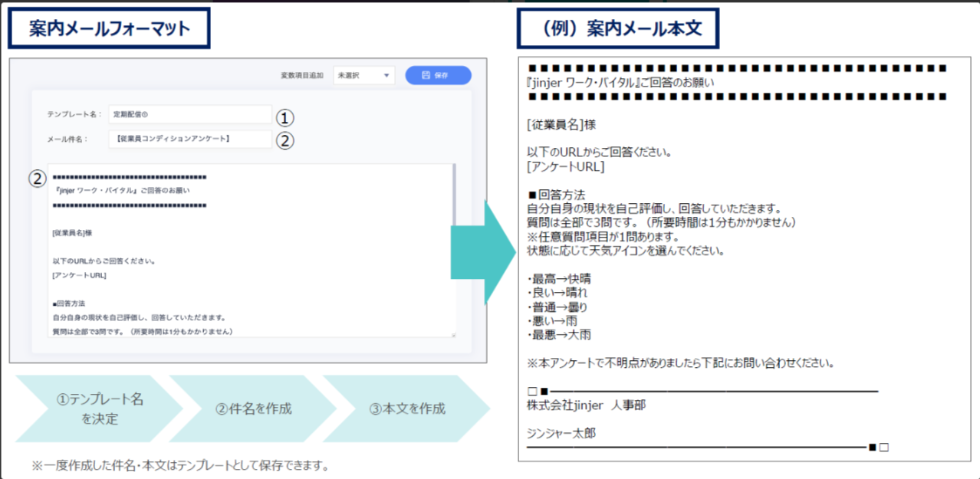Screen dimensions: 980x479
Task: Click the large teal arrow between panels
Action: point(483,251)
